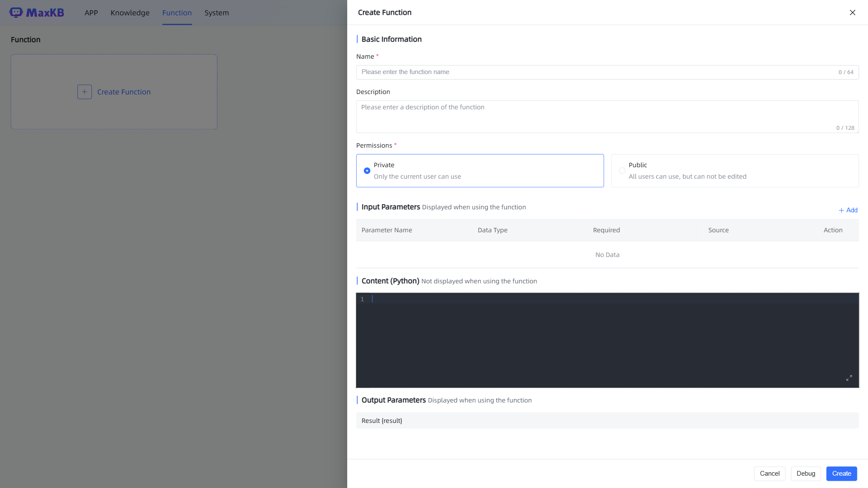
Task: Click the Create Function link text
Action: point(124,92)
